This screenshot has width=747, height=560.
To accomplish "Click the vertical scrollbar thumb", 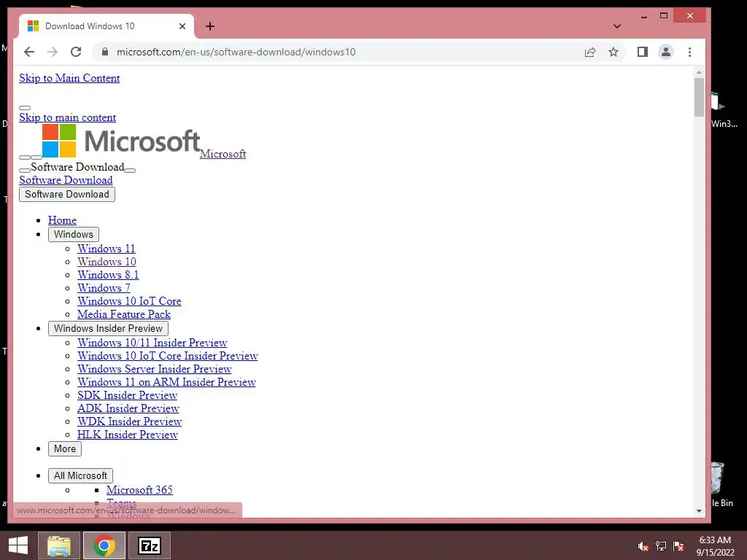I will tap(699, 97).
